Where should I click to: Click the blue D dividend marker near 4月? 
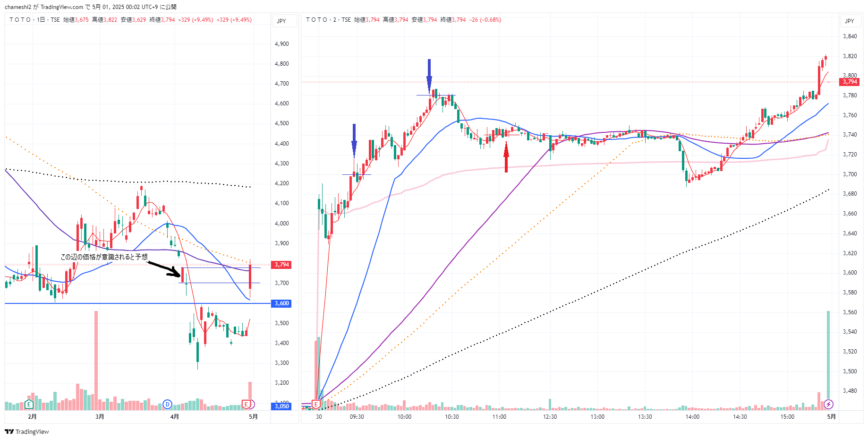point(167,404)
